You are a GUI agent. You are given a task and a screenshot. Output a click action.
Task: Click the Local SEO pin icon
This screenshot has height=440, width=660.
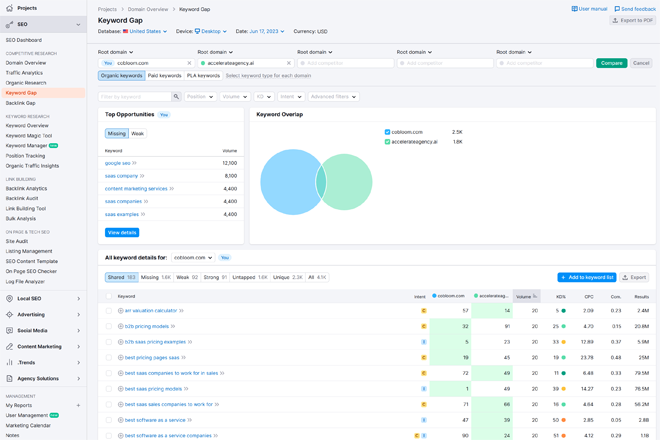(x=9, y=299)
